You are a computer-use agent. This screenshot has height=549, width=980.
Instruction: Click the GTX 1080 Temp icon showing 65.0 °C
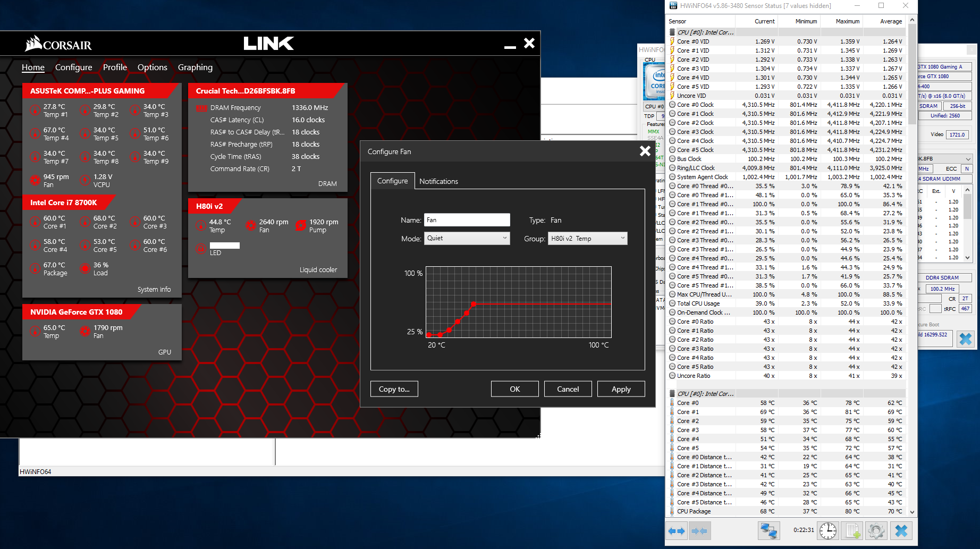(35, 332)
